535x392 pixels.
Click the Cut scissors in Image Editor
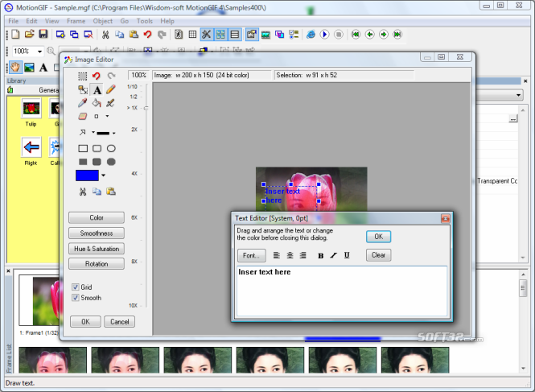tap(83, 192)
